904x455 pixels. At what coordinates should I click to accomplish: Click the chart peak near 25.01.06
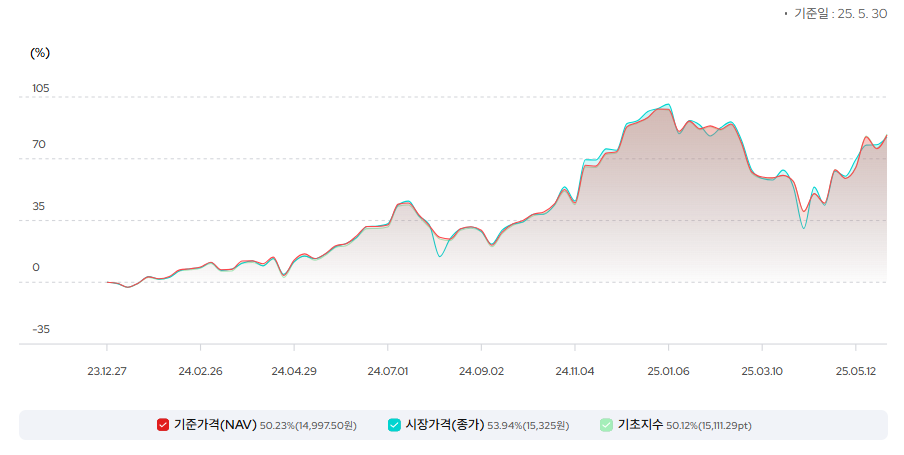point(668,105)
